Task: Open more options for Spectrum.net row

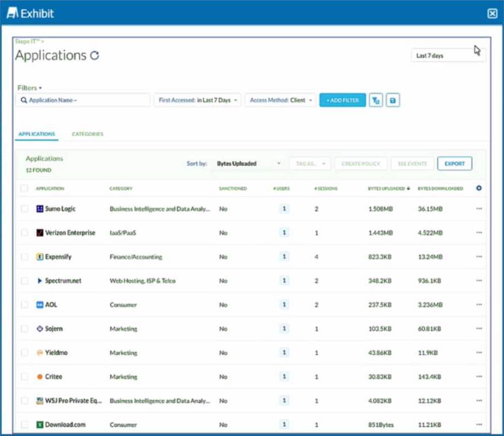Action: (x=479, y=280)
